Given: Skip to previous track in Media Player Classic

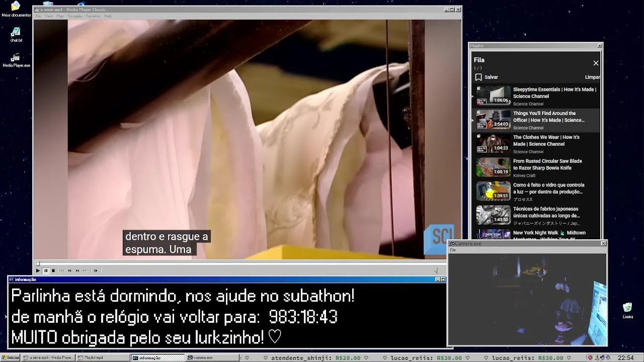Looking at the screenshot, I should [62, 270].
